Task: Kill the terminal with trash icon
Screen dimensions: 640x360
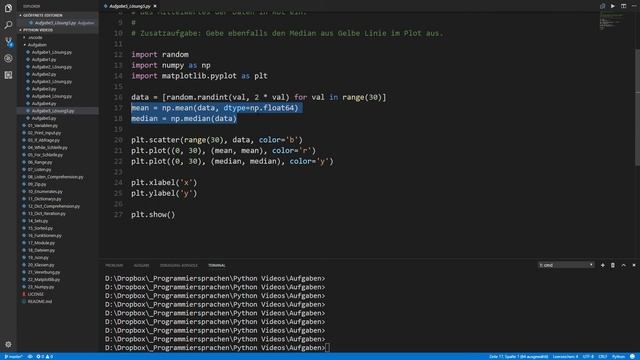Action: coord(613,265)
